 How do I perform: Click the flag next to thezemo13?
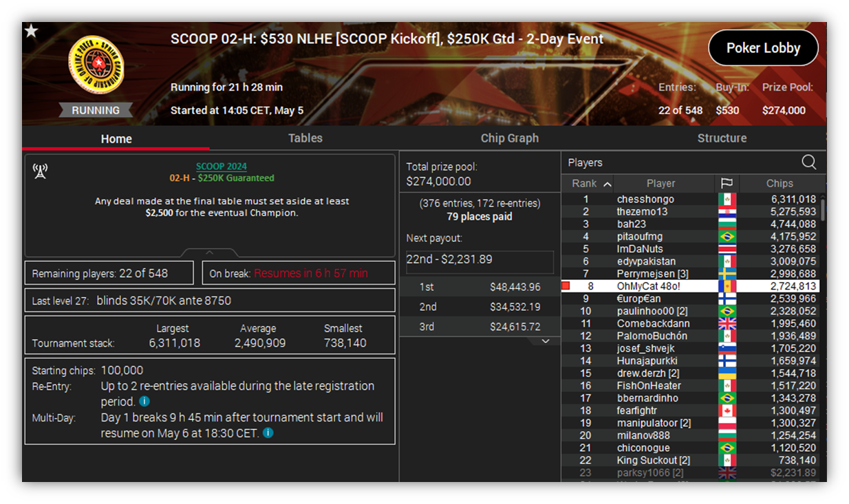pos(727,212)
